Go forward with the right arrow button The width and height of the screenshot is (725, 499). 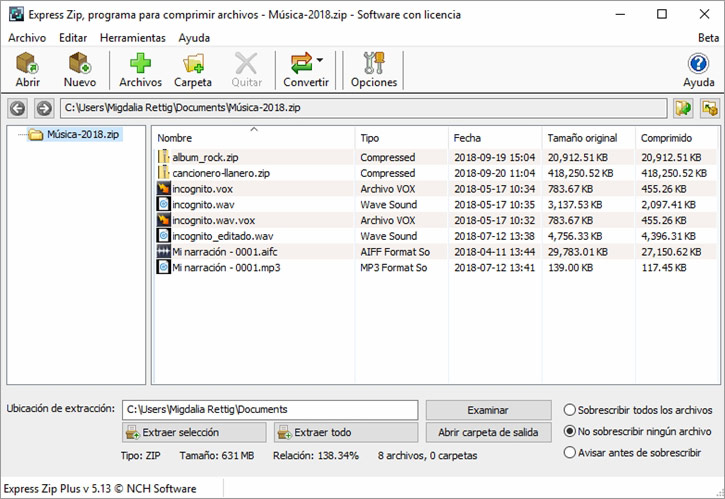point(44,108)
